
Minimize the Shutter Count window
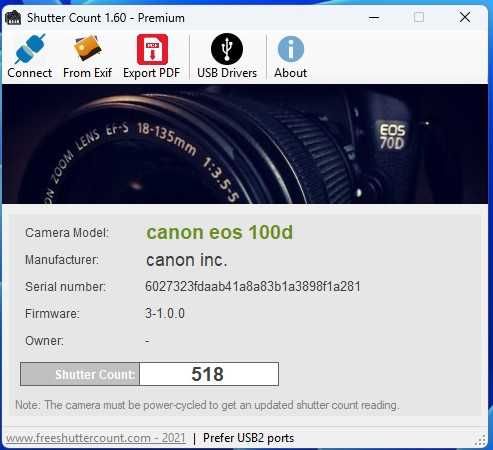[374, 17]
